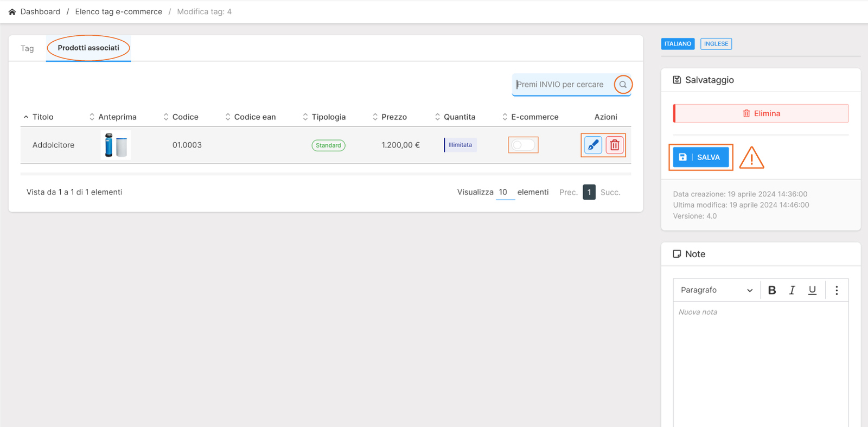The height and width of the screenshot is (427, 868).
Task: Edit the Addolcitore product with pencil icon
Action: click(593, 145)
